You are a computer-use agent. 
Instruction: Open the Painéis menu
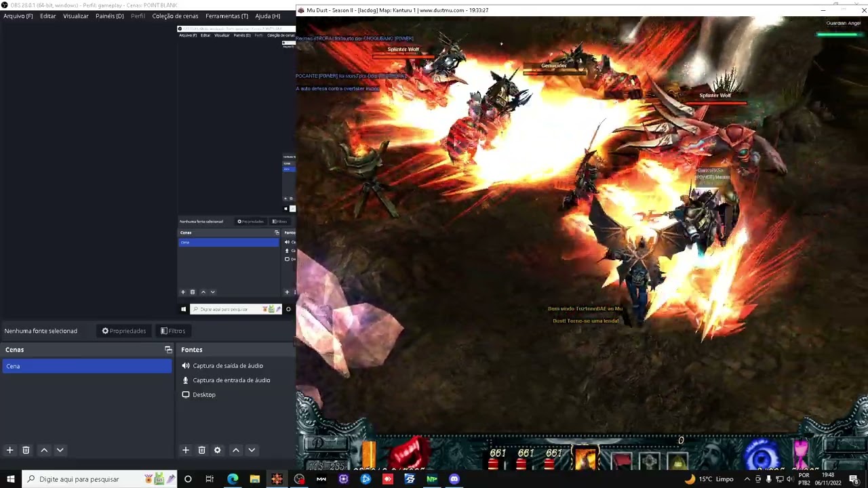(110, 16)
